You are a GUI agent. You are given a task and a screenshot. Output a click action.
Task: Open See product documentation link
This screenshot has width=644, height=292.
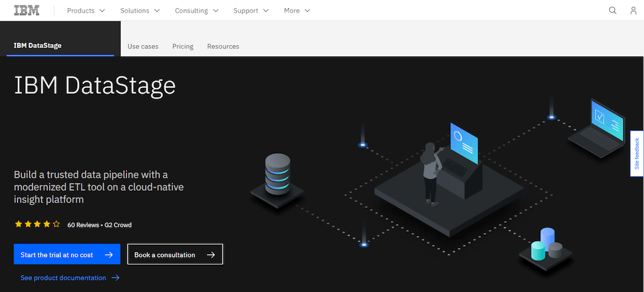[70, 278]
